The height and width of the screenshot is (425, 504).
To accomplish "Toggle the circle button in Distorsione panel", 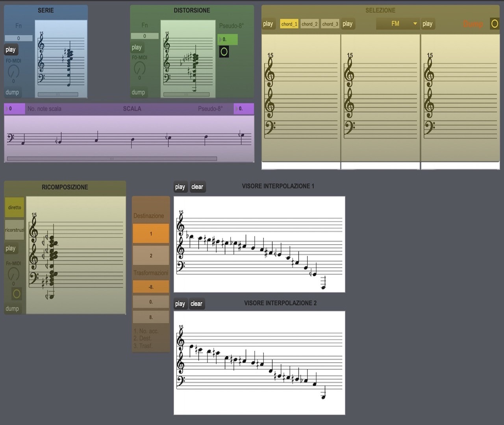I will pos(224,52).
